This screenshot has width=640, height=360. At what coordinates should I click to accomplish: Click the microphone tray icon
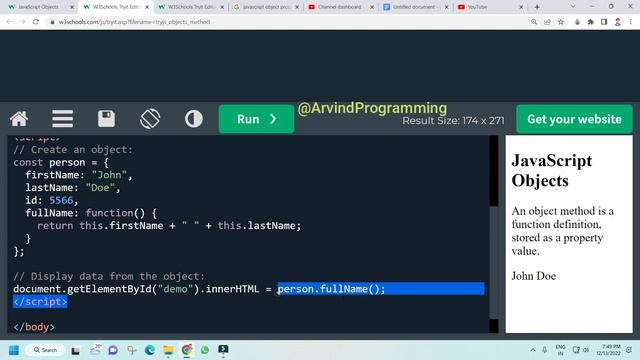[544, 350]
